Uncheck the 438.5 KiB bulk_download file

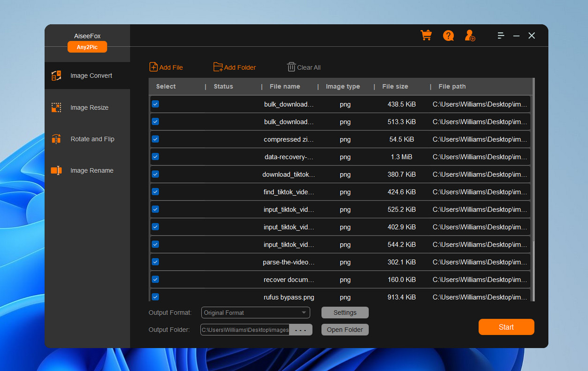click(x=155, y=104)
